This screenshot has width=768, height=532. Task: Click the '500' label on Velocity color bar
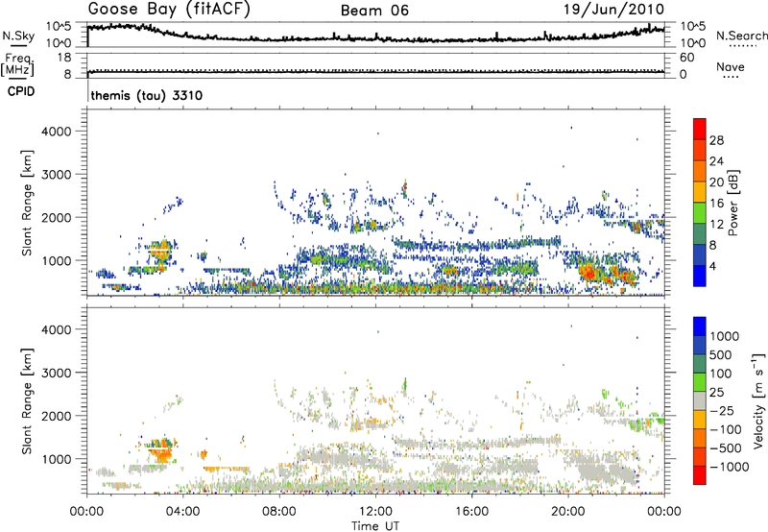click(721, 354)
